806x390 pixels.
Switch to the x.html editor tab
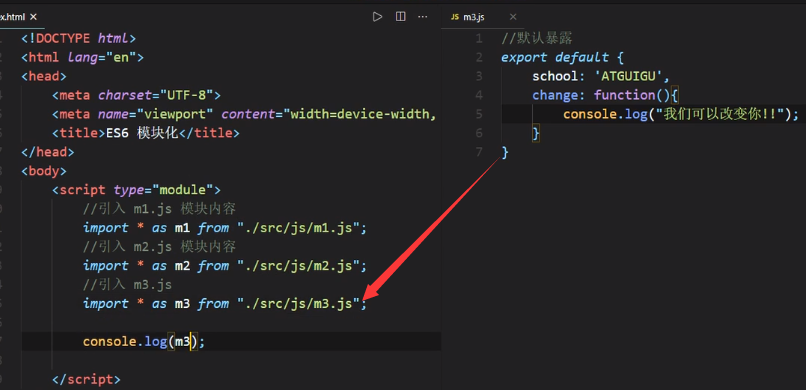[x=12, y=17]
